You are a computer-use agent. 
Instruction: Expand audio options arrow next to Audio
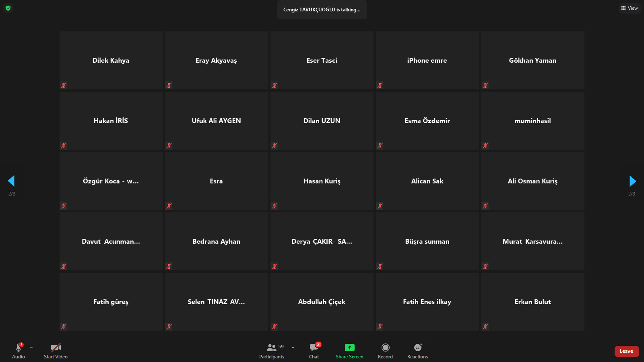(31, 348)
